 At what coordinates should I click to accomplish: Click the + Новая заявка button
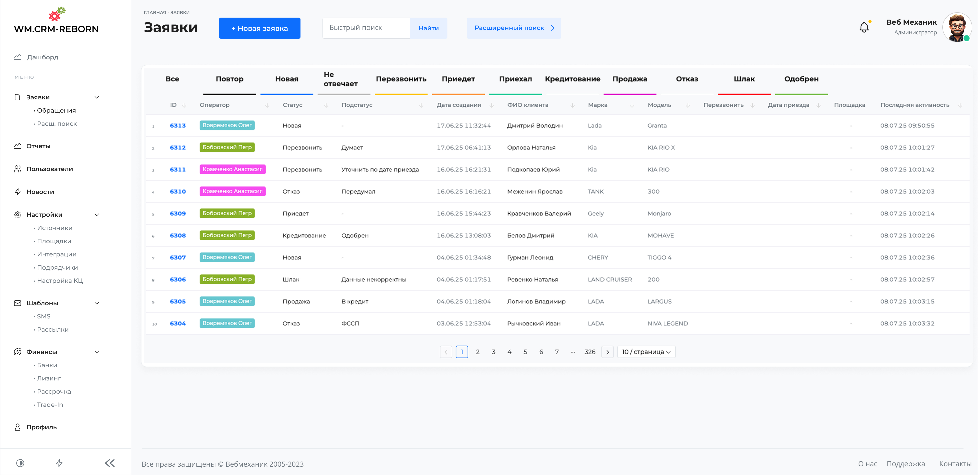[259, 28]
